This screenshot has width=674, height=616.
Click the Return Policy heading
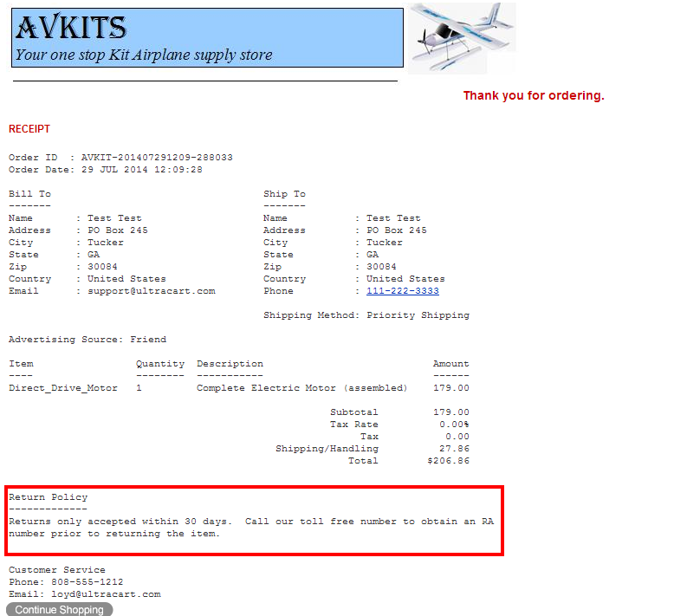click(x=49, y=497)
